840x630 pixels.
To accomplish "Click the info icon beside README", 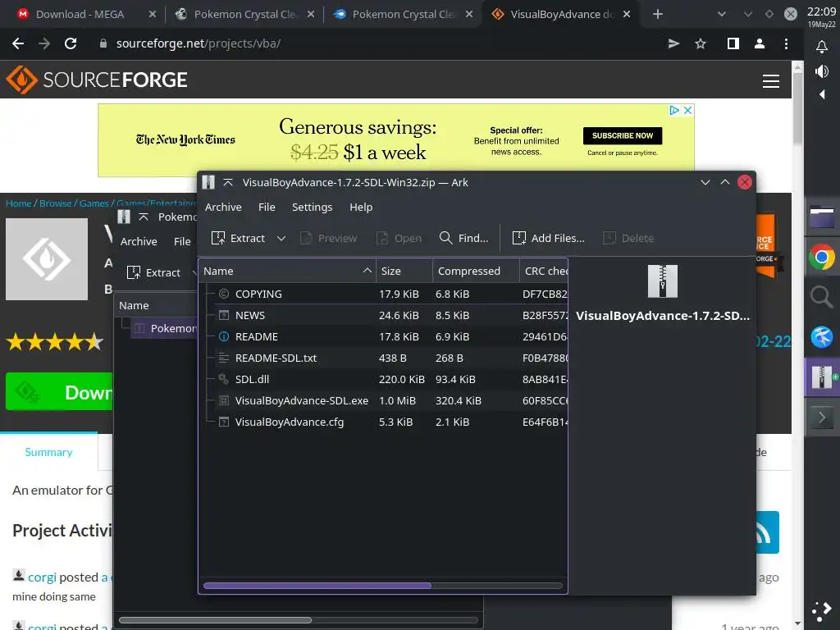I will pyautogui.click(x=224, y=337).
